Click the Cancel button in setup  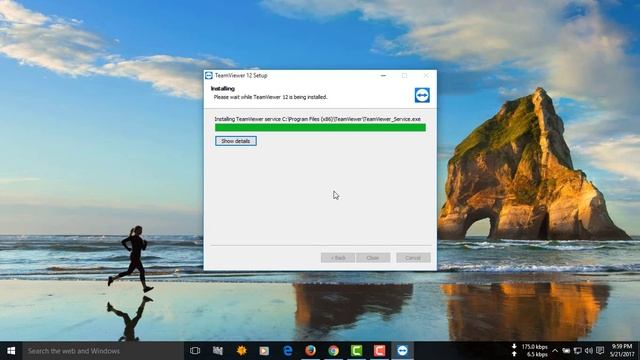(x=413, y=258)
